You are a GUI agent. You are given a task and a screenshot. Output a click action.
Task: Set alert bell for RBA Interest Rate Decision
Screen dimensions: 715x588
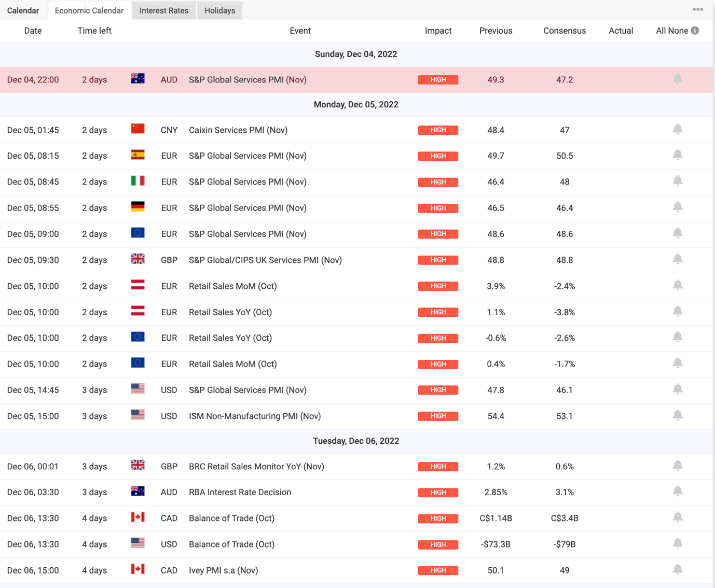click(x=678, y=492)
